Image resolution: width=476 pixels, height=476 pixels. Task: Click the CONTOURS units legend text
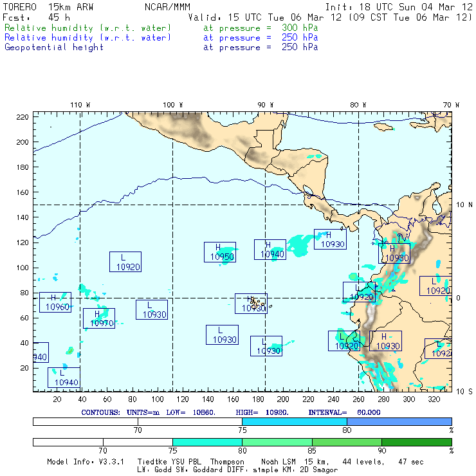231,412
